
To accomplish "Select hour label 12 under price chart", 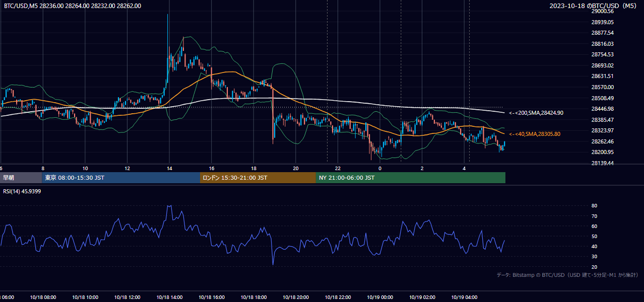I will (x=127, y=168).
